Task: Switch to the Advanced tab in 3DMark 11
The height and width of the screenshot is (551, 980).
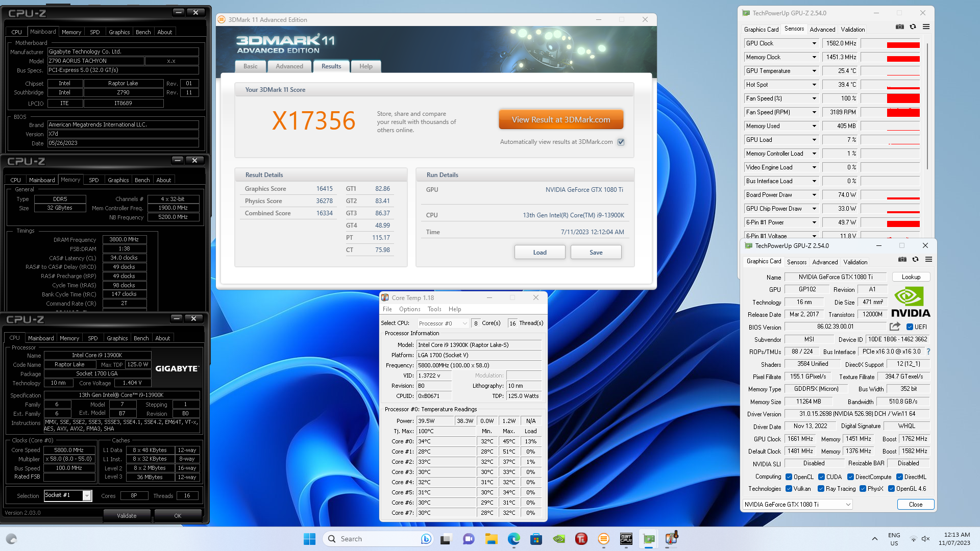Action: 289,66
